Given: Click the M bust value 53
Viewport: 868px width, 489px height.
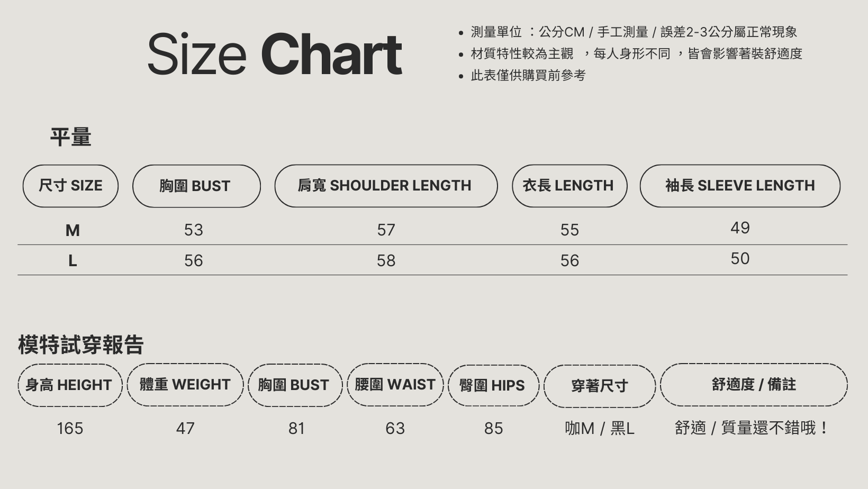Looking at the screenshot, I should [193, 230].
